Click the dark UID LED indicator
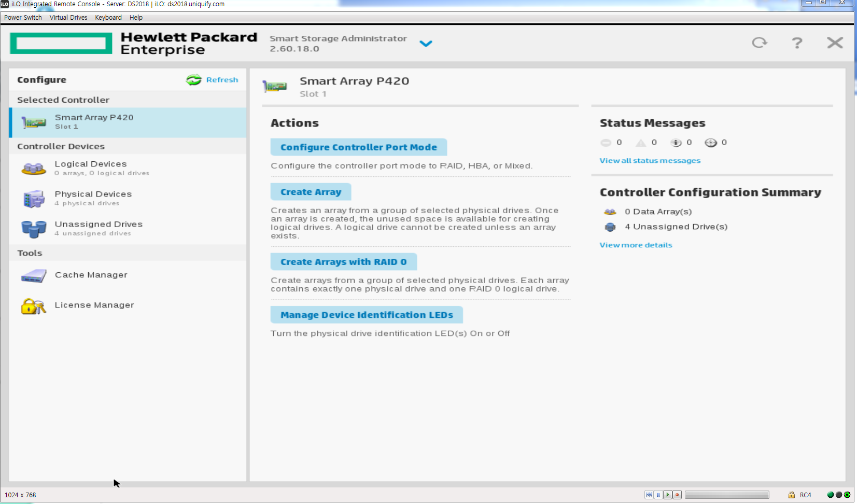 [838, 495]
